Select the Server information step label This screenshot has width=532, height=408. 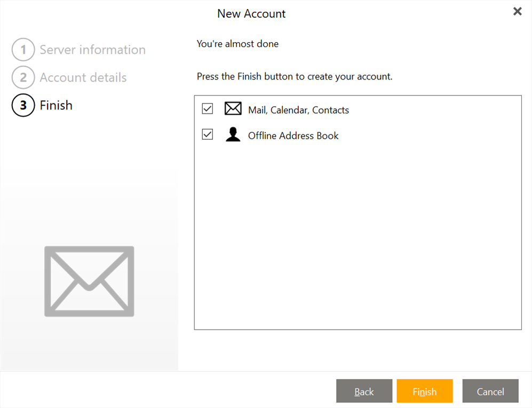92,50
